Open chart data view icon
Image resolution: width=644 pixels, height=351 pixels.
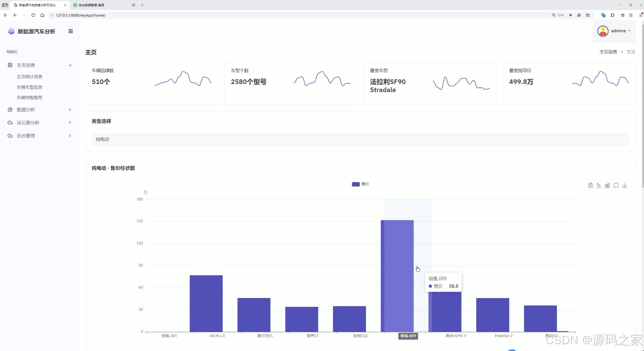pyautogui.click(x=590, y=185)
